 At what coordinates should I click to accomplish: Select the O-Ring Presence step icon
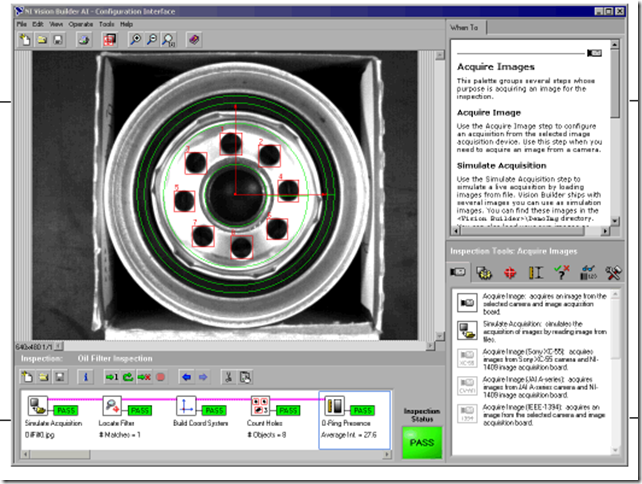335,405
